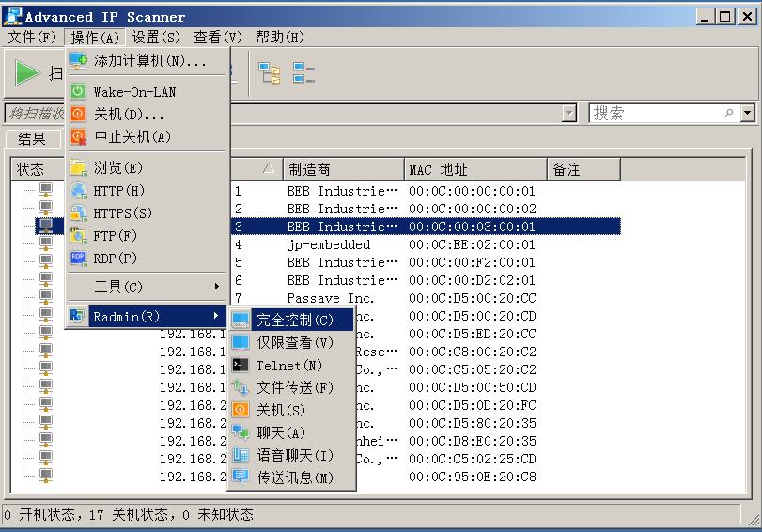The width and height of the screenshot is (762, 532).
Task: Click the 关机(D) shutdown icon
Action: 78,114
